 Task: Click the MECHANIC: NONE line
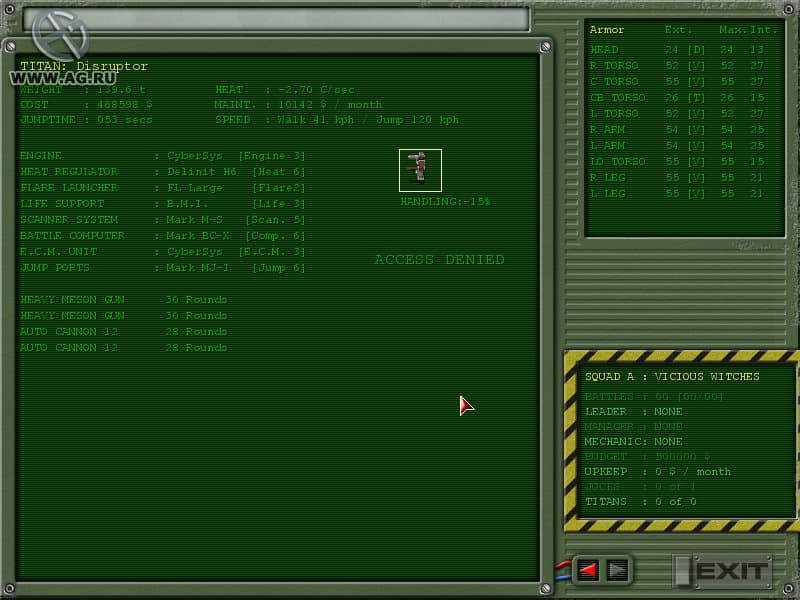(634, 441)
